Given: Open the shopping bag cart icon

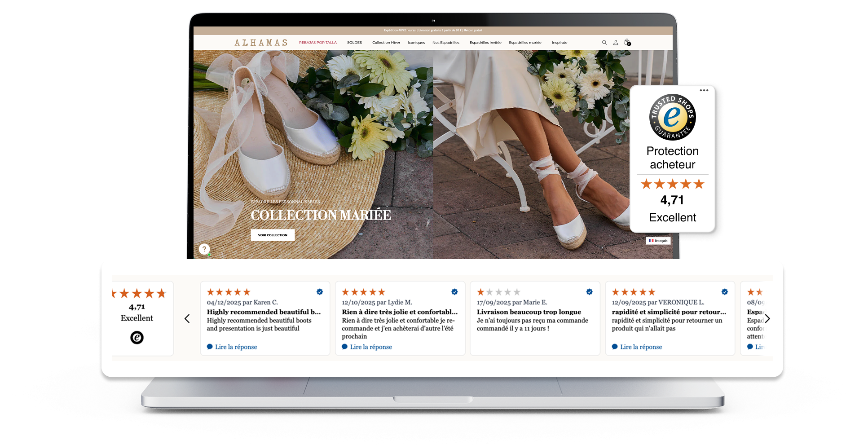Looking at the screenshot, I should 627,43.
